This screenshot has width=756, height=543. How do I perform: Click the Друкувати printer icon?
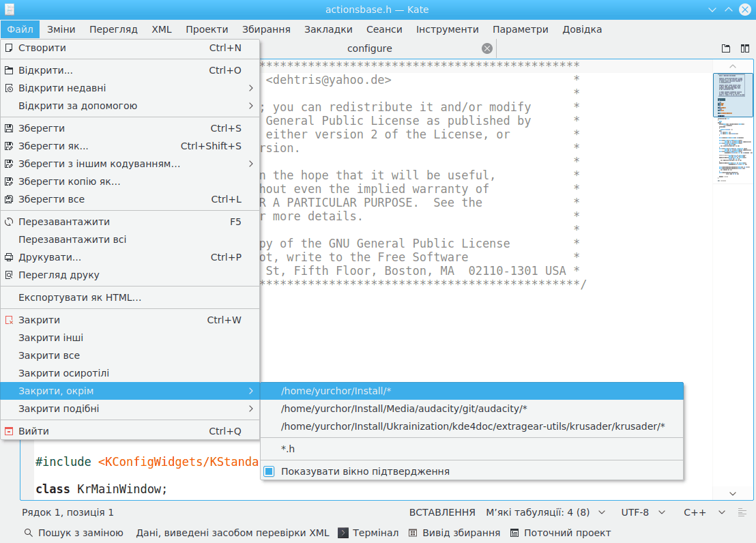pos(10,257)
